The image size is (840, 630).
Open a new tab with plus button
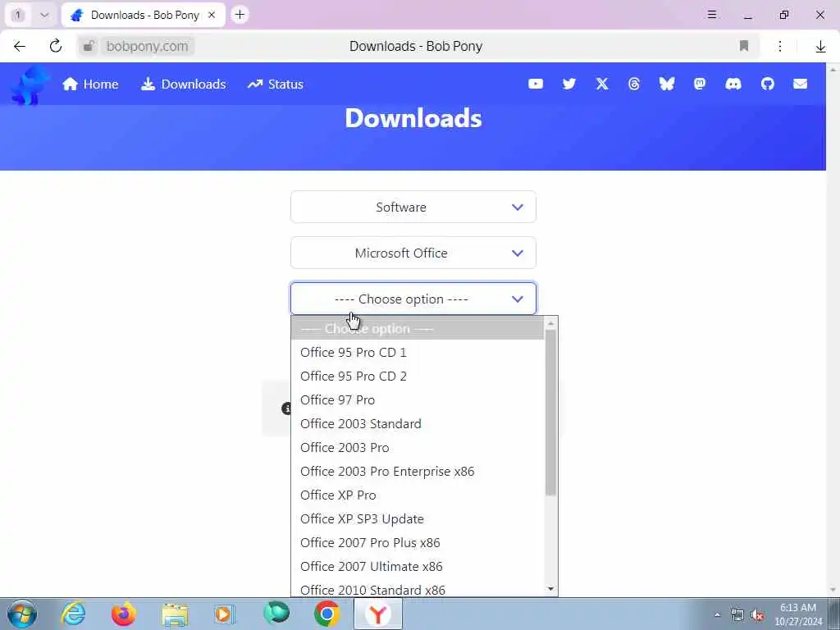240,15
